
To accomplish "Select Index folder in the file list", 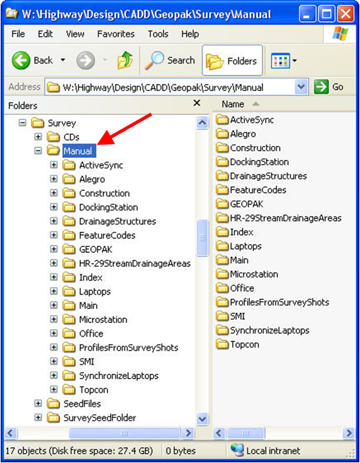I will coord(235,232).
